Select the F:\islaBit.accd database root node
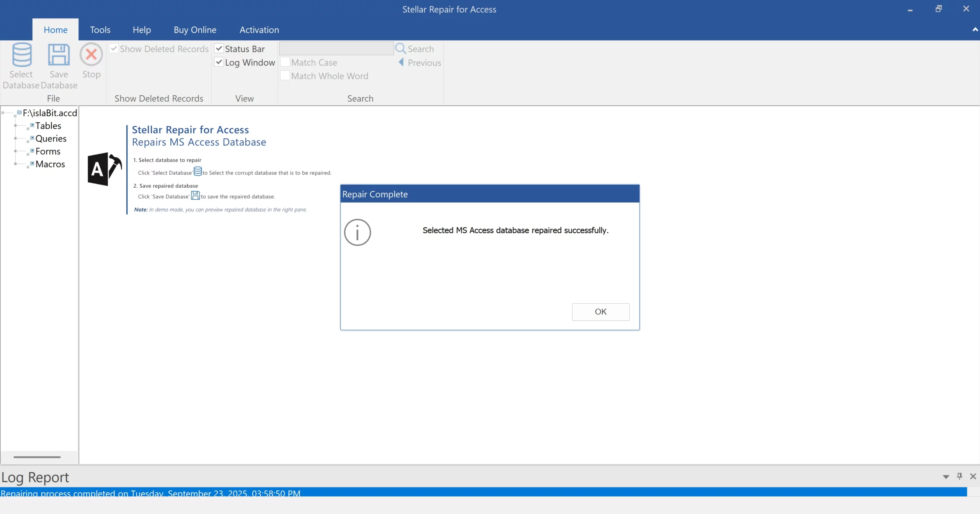The height and width of the screenshot is (514, 980). click(49, 113)
